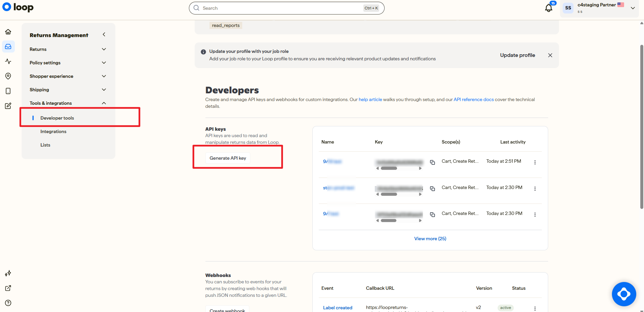Viewport: 644px width, 312px height.
Task: Open the blue Loop chat widget
Action: 624,294
